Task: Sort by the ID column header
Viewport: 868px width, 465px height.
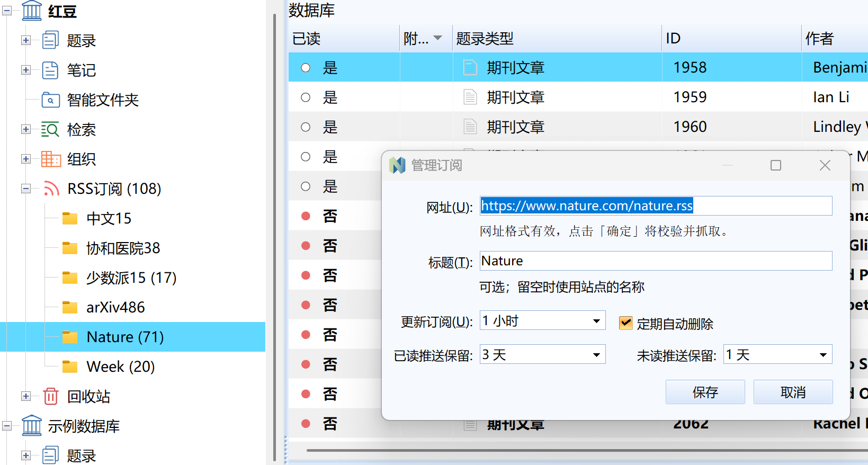Action: tap(731, 38)
